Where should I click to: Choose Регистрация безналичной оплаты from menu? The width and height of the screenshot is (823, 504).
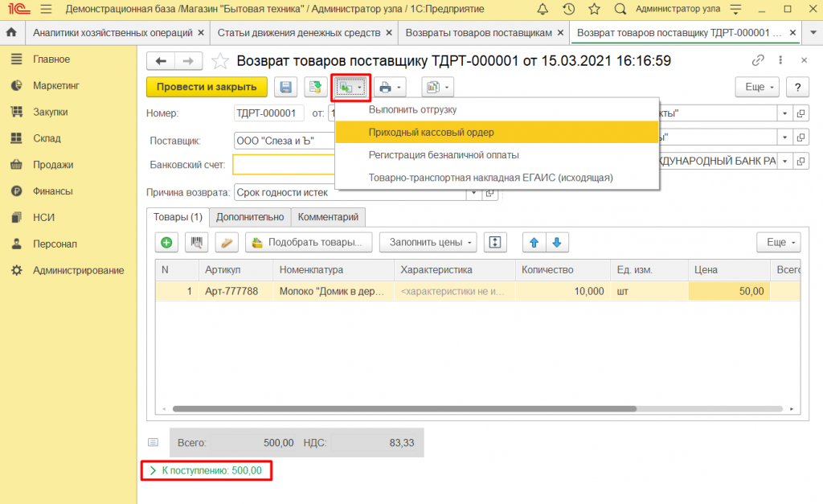(x=443, y=155)
